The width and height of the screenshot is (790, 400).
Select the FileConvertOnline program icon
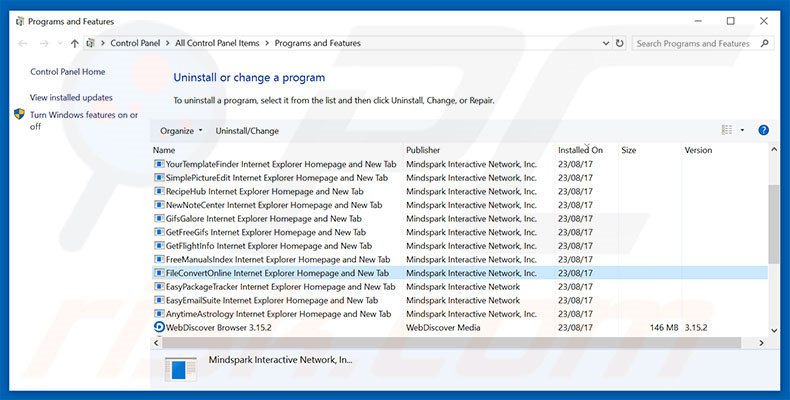coord(159,273)
